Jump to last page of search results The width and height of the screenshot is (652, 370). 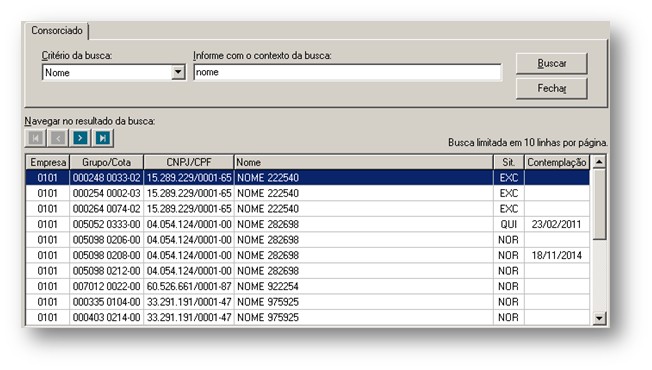click(x=103, y=138)
